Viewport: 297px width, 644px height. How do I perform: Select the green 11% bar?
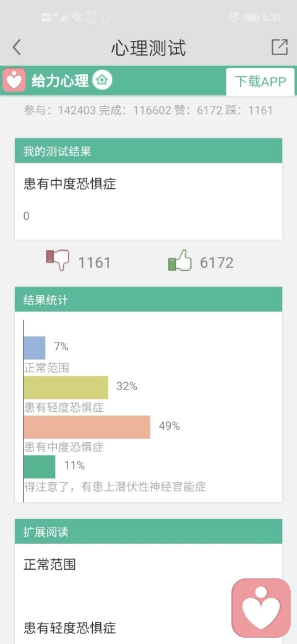pyautogui.click(x=40, y=466)
